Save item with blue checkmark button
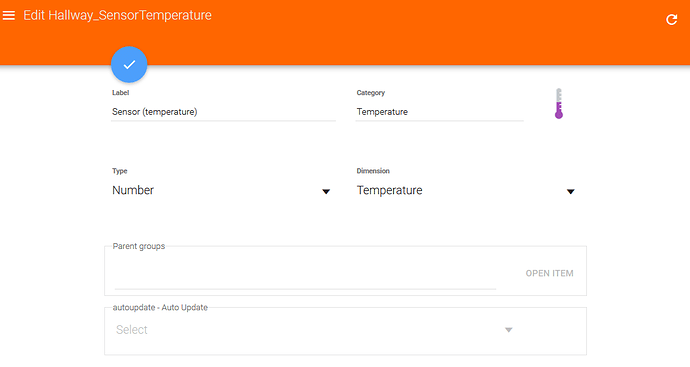Screen dimensions: 690x367 [x=129, y=65]
